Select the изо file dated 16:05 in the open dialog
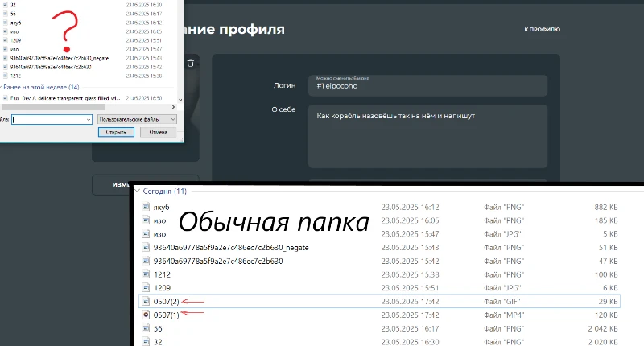This screenshot has height=346, width=644. 14,31
